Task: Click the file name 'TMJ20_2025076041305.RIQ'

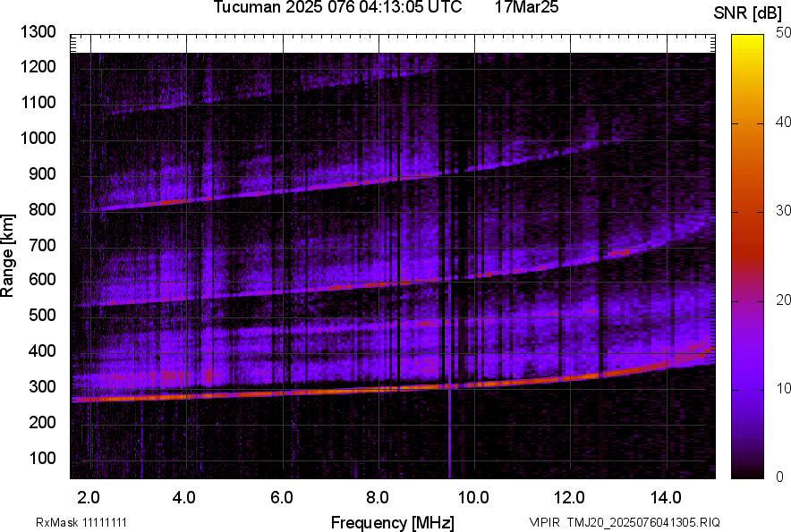Action: pyautogui.click(x=643, y=522)
